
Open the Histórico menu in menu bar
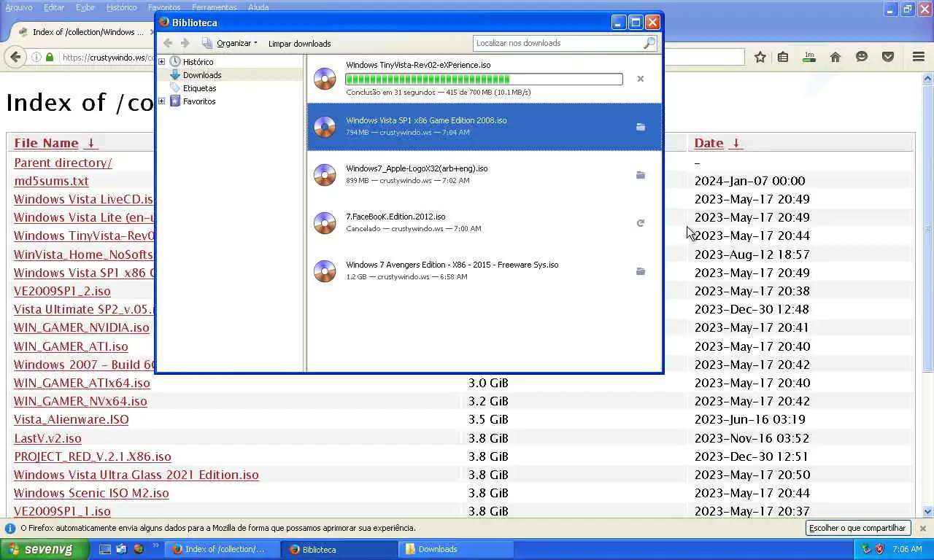(121, 7)
